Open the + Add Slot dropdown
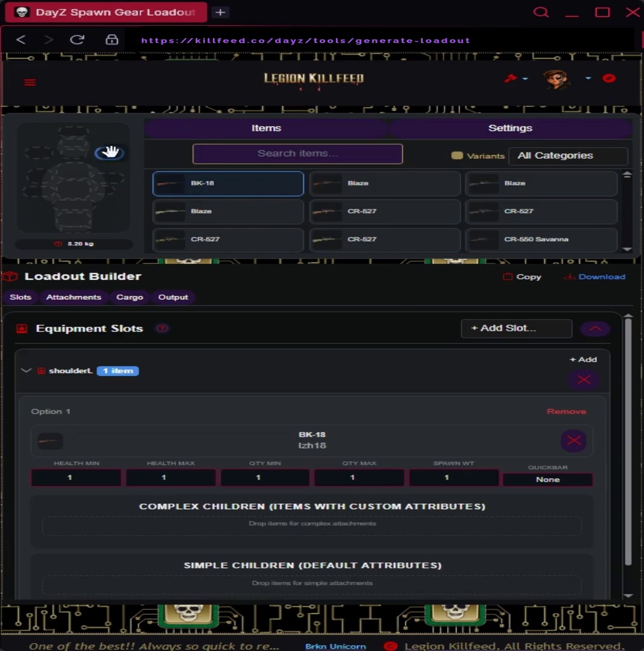The height and width of the screenshot is (651, 644). click(x=516, y=329)
